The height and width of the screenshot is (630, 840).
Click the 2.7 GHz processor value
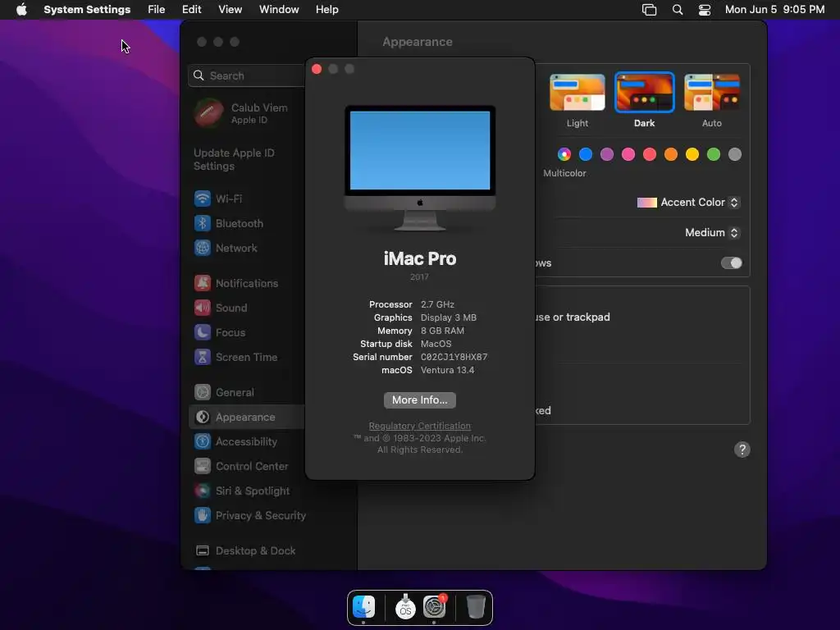point(437,304)
